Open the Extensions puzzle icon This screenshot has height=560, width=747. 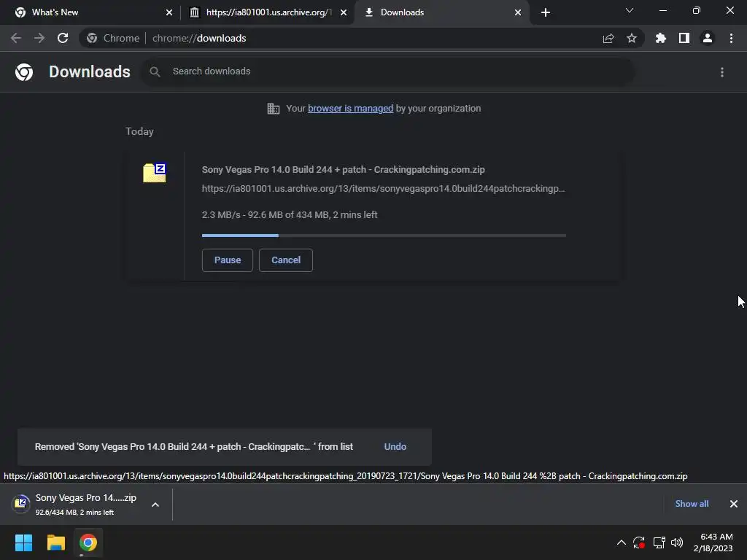coord(661,38)
